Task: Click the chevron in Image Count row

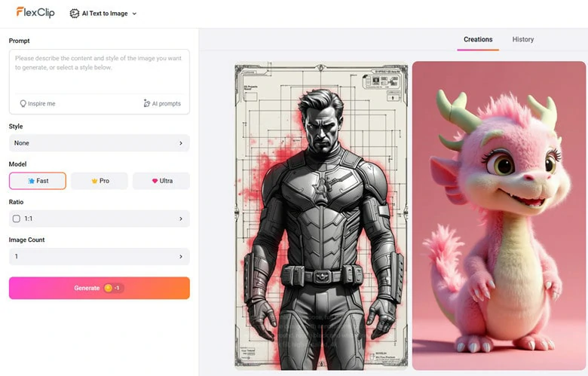Action: [x=181, y=256]
